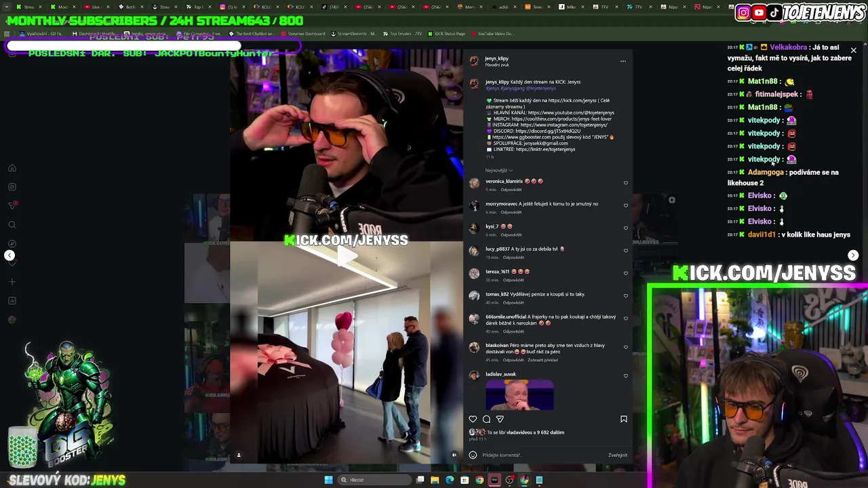The image size is (868, 488).
Task: Open the youtube.com/@tojetenjenys link
Action: [x=571, y=113]
